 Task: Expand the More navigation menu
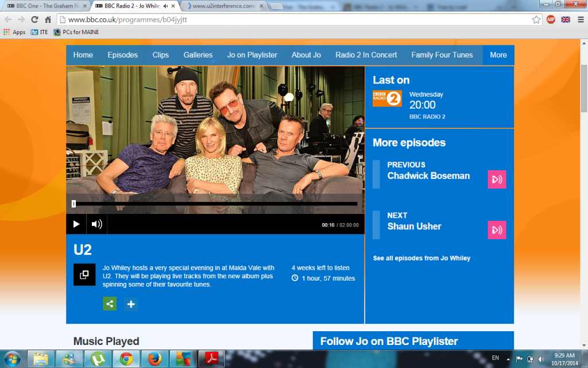pos(498,55)
